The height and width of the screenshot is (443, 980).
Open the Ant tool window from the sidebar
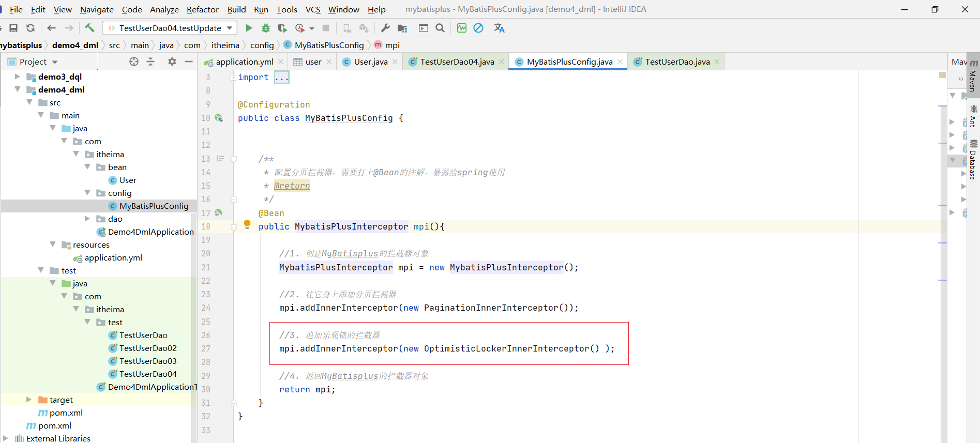point(973,115)
